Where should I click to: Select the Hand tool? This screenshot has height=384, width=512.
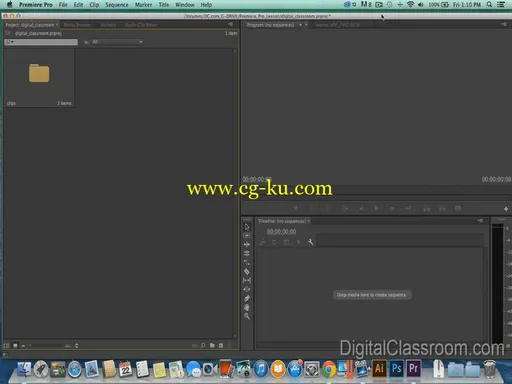(x=247, y=307)
